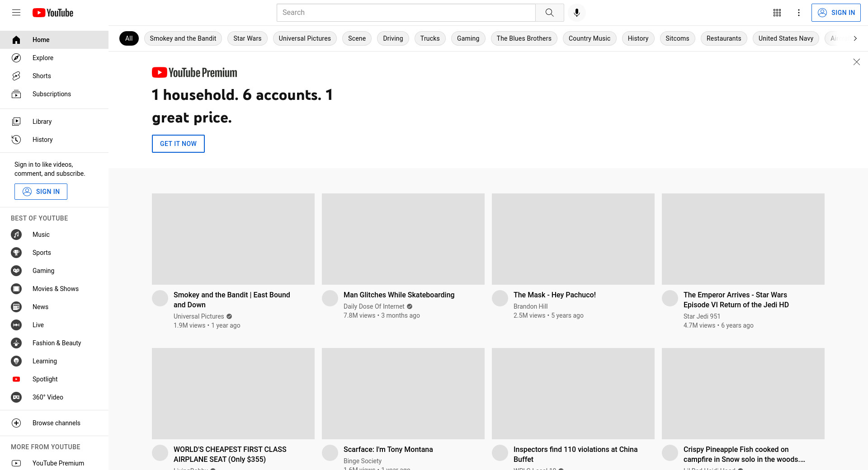
Task: Select the Gaming filter chip
Action: coord(468,38)
